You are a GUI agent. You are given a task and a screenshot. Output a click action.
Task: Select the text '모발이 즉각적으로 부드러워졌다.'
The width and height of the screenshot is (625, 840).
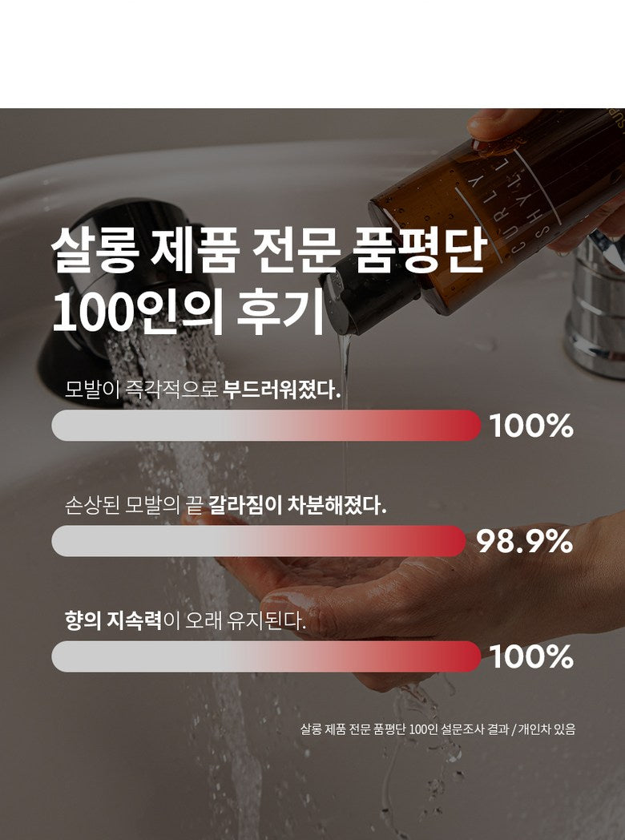(x=203, y=391)
